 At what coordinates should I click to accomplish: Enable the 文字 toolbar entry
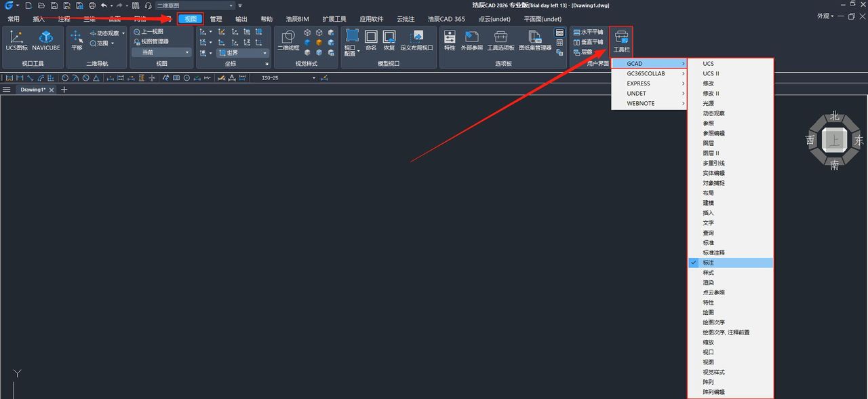tap(731, 223)
